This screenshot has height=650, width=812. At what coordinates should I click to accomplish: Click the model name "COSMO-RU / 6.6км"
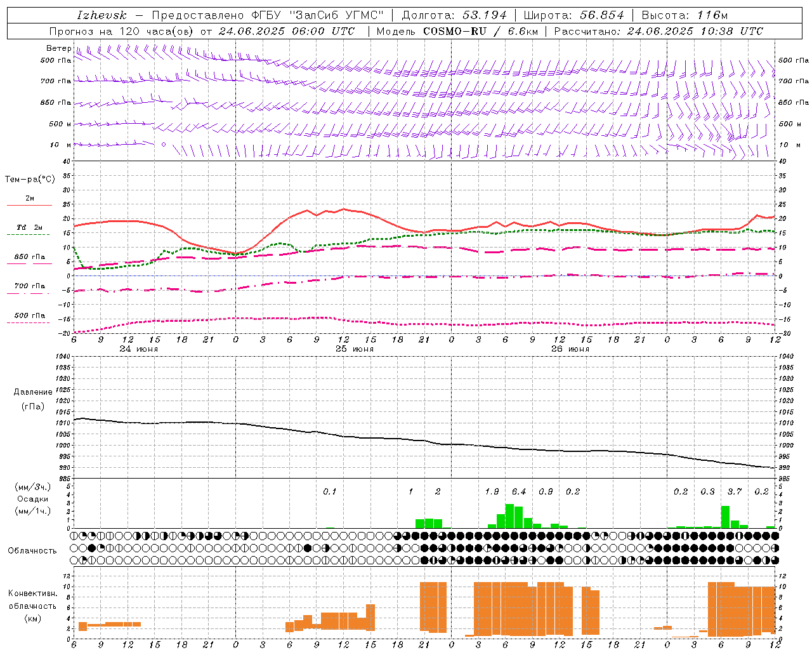click(x=481, y=31)
